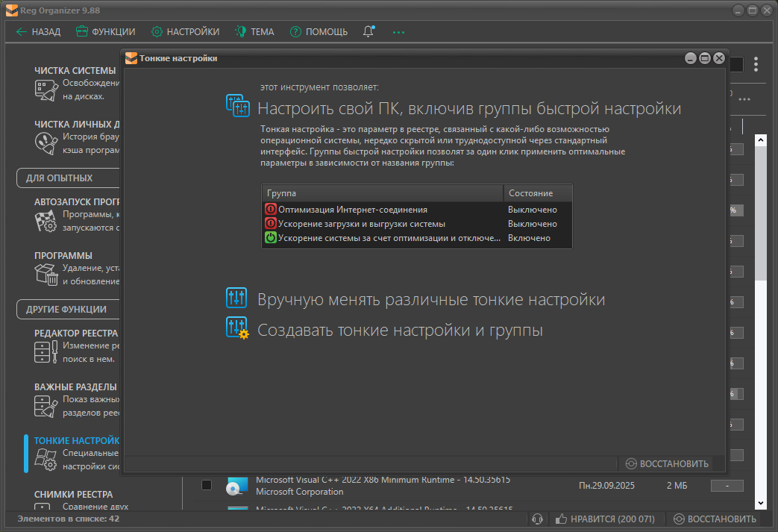Click the manual tweaks sliders icon
The width and height of the screenshot is (778, 532).
coord(236,298)
